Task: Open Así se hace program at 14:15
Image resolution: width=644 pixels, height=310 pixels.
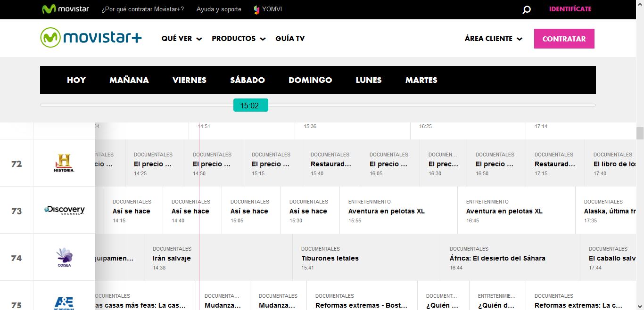Action: tap(133, 210)
